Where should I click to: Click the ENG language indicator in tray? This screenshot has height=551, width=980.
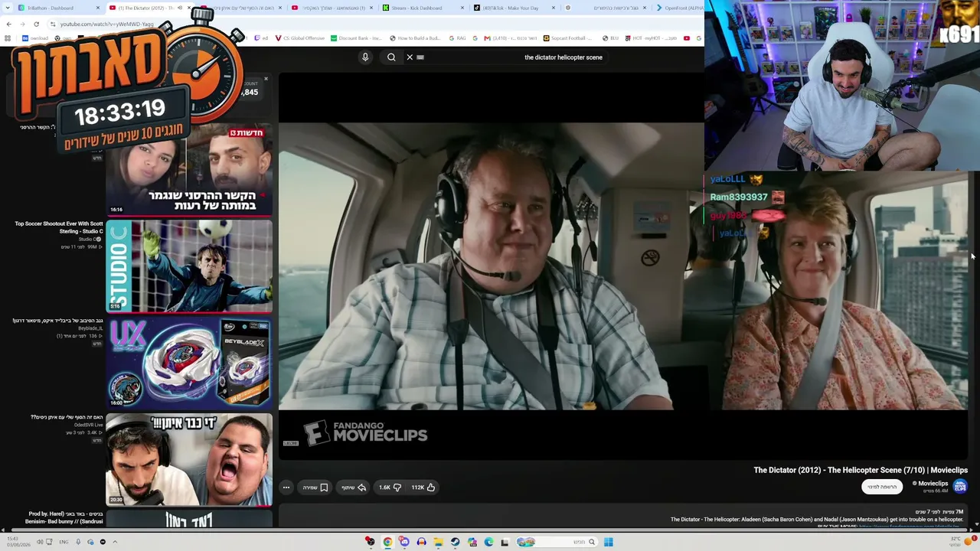(x=64, y=542)
